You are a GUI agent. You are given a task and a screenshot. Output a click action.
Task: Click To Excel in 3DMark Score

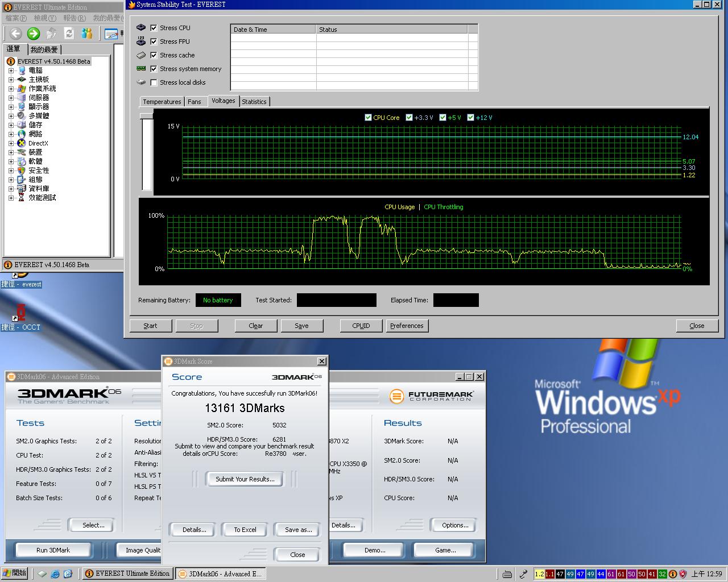(x=245, y=530)
